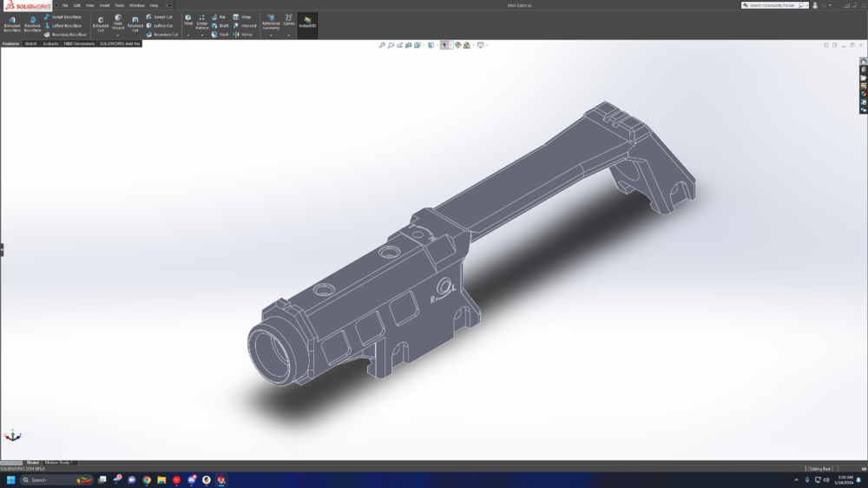Image resolution: width=868 pixels, height=488 pixels.
Task: Switch to the Sketch tab
Action: pos(30,43)
